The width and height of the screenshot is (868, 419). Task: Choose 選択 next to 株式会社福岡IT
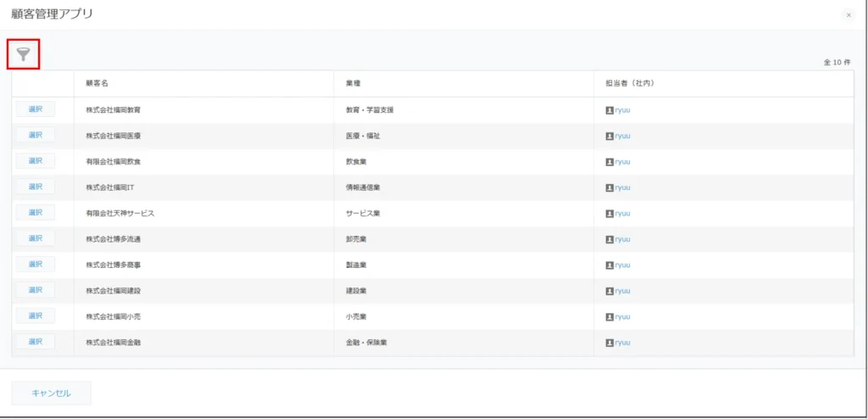[x=35, y=187]
